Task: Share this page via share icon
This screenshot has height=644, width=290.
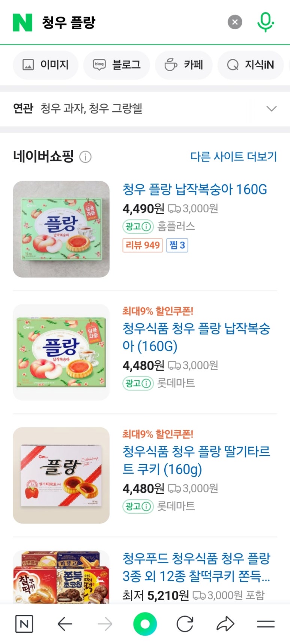Action: 225,624
